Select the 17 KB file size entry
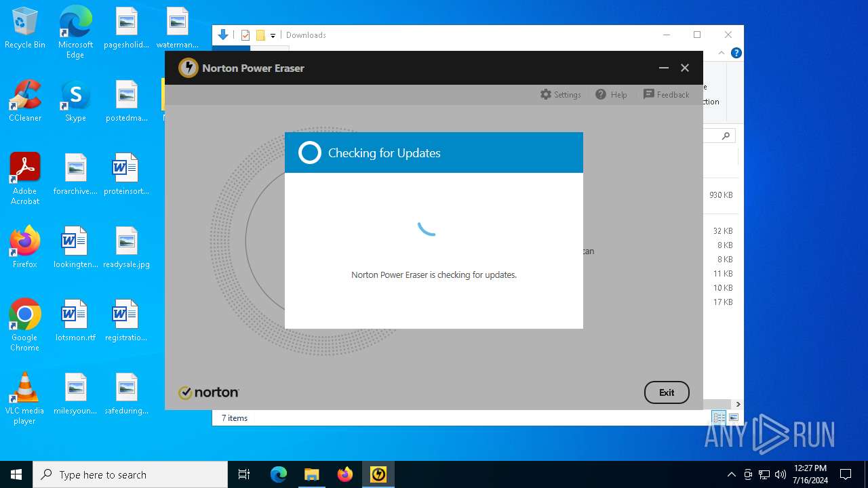 723,302
